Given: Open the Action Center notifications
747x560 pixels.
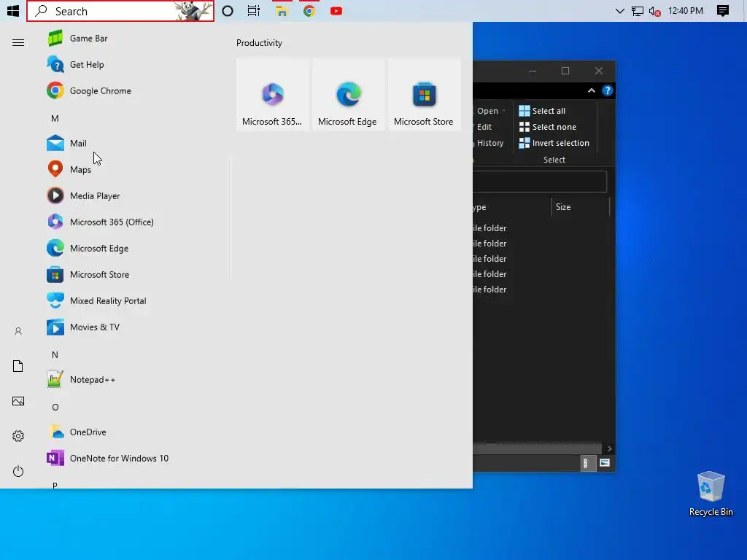Looking at the screenshot, I should [723, 10].
